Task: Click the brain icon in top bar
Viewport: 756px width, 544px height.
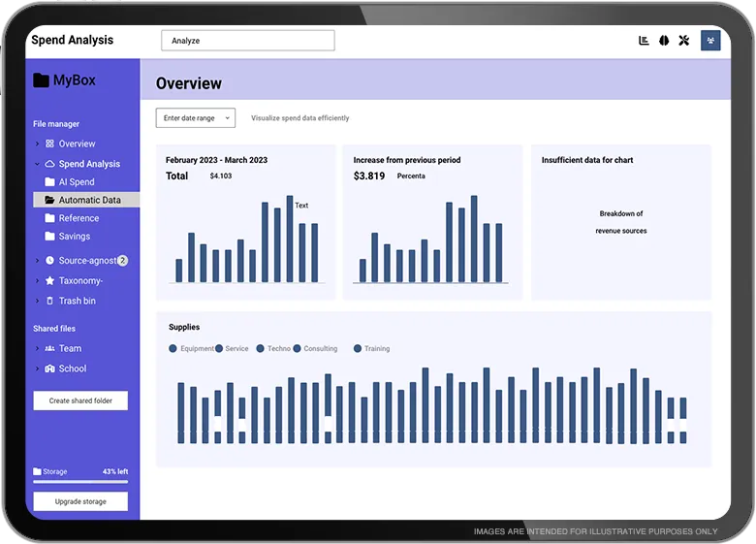Action: click(664, 41)
